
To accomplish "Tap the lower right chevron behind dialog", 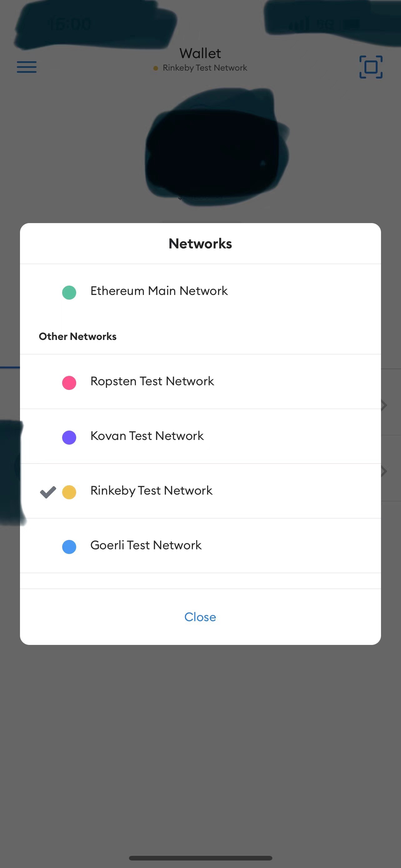I will [384, 471].
